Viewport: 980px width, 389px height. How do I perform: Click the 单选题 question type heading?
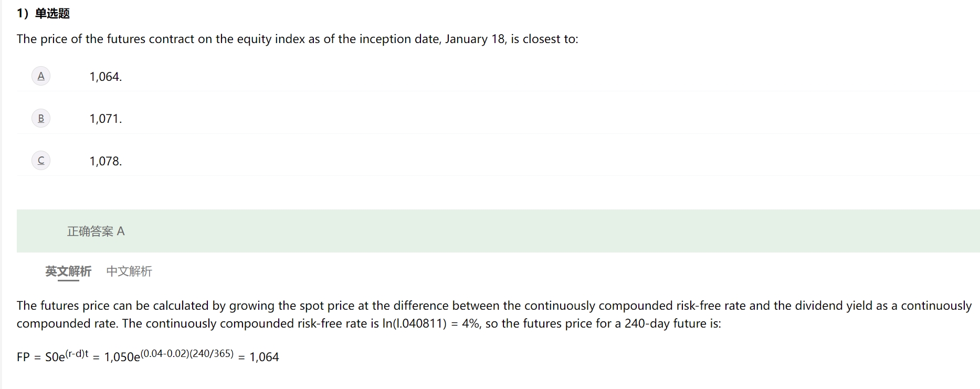[52, 14]
